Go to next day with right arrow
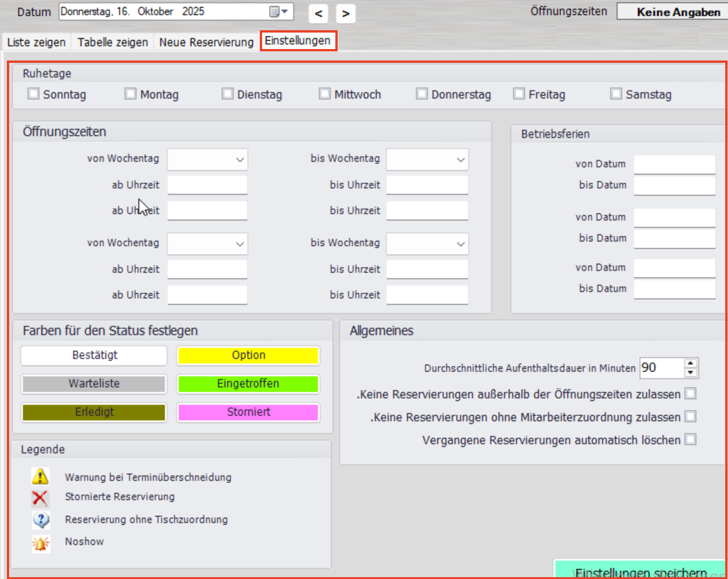The height and width of the screenshot is (579, 728). point(346,14)
